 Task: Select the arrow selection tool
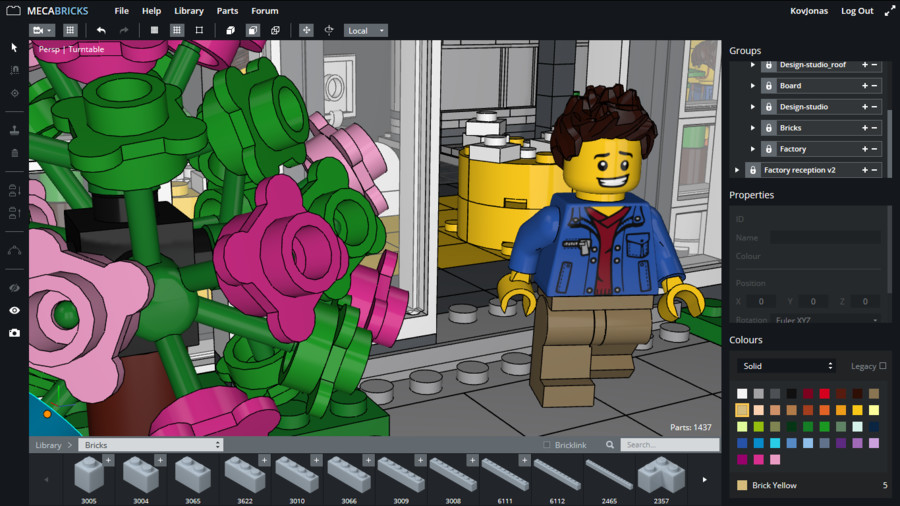pyautogui.click(x=14, y=48)
